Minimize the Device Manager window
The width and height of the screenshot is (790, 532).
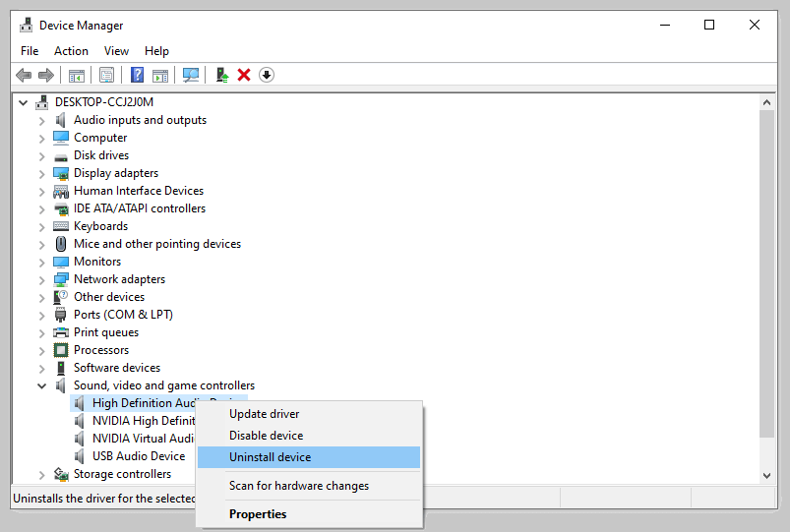[665, 25]
